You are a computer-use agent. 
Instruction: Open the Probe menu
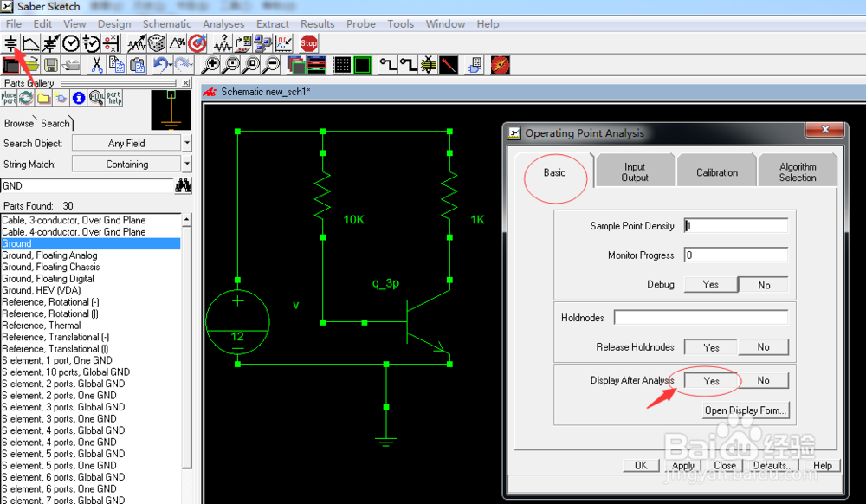360,23
